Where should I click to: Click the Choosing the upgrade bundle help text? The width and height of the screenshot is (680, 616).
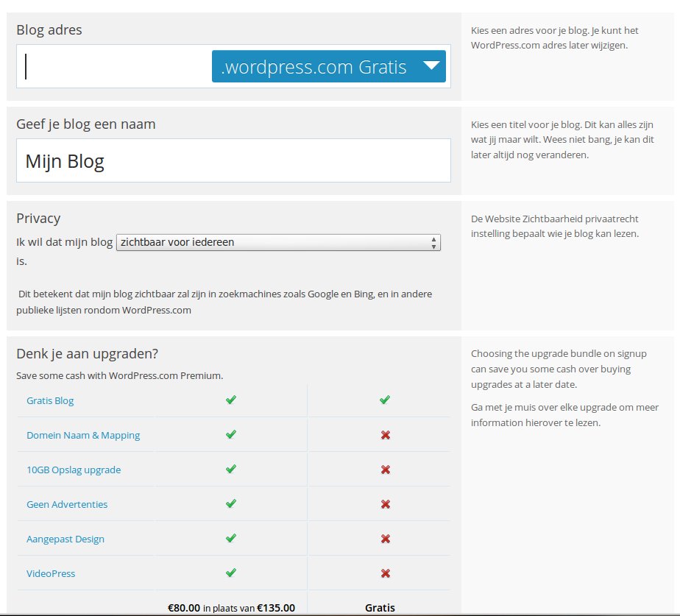pos(559,369)
